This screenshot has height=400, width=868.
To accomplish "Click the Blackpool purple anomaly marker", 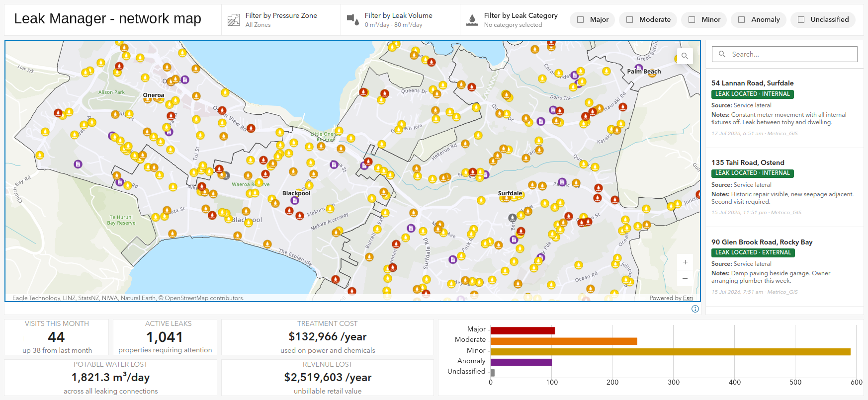I will [295, 201].
